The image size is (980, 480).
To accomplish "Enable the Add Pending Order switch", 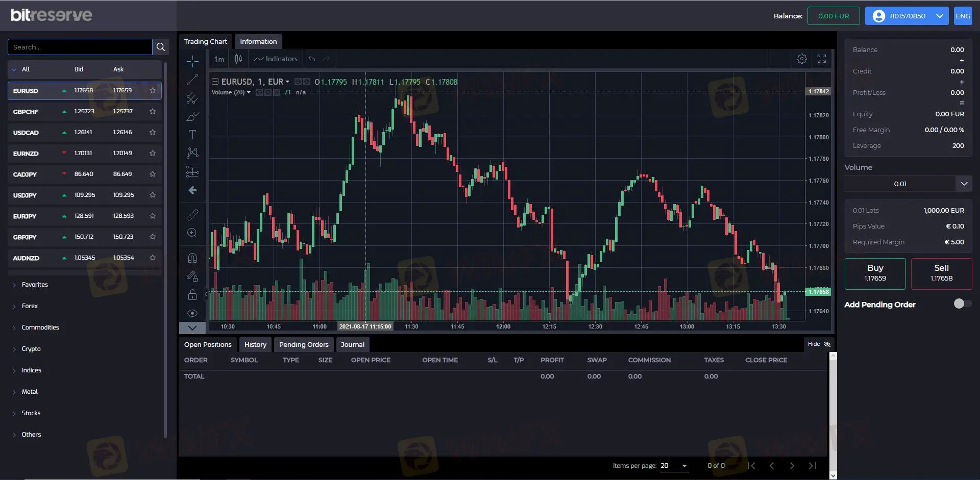I will 962,304.
